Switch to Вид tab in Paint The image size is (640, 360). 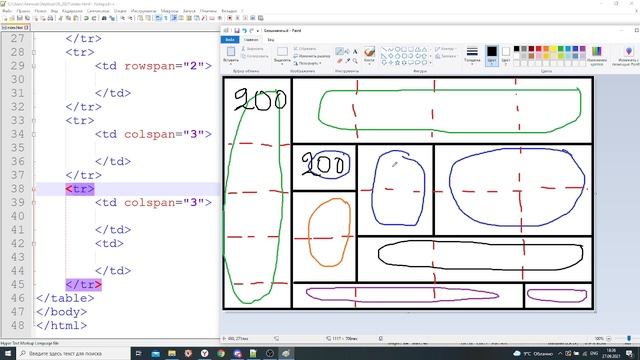pyautogui.click(x=271, y=40)
